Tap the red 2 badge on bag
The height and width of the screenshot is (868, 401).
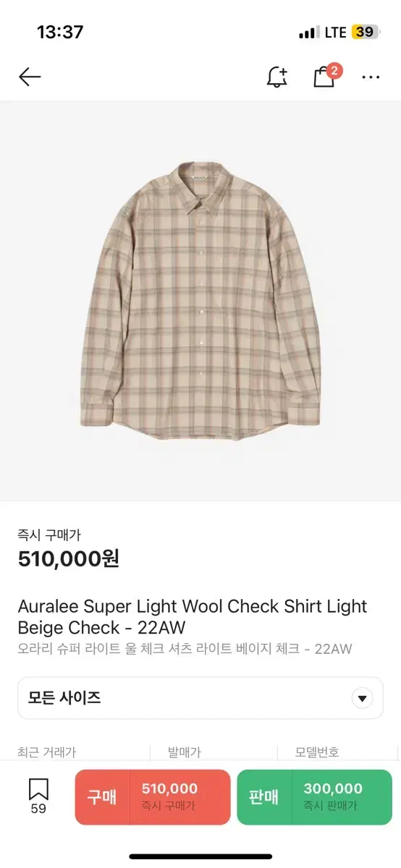tap(334, 70)
